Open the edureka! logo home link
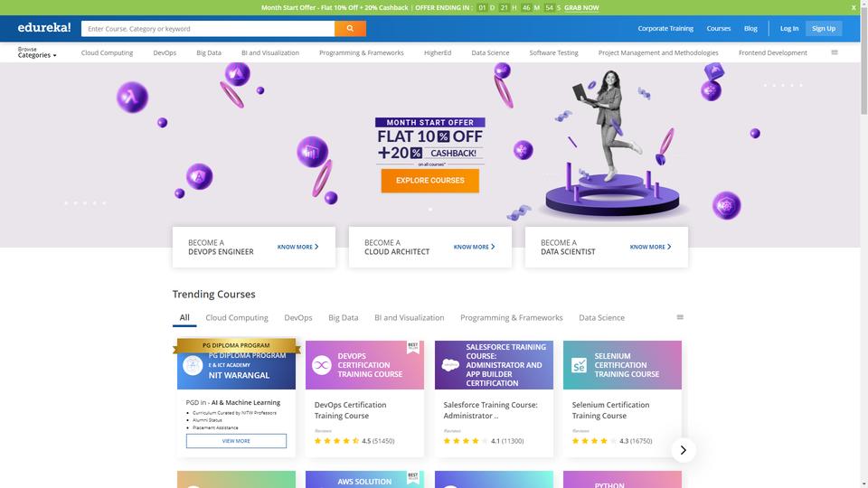 click(44, 28)
